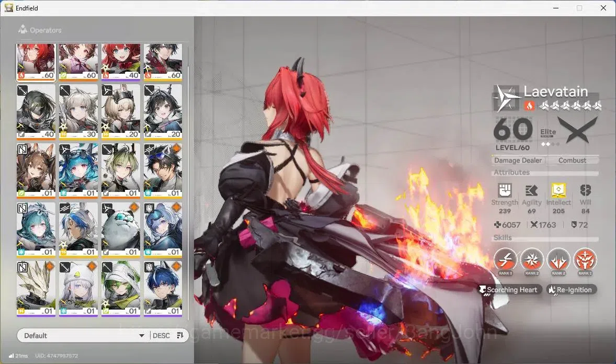The image size is (616, 364).
Task: Click the Operators header icon
Action: [x=23, y=29]
